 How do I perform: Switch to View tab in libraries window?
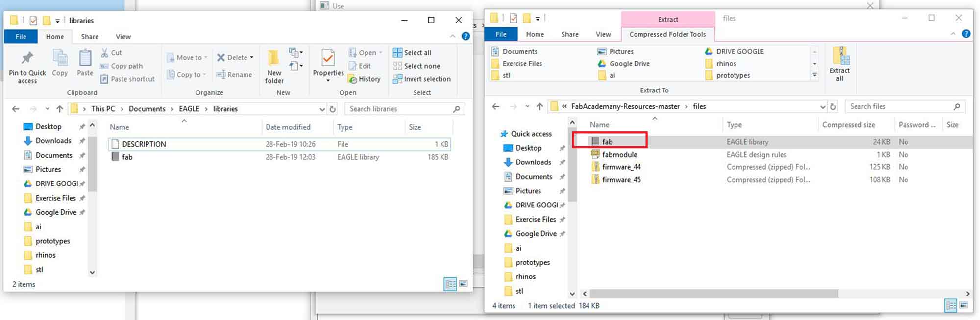pyautogui.click(x=123, y=37)
